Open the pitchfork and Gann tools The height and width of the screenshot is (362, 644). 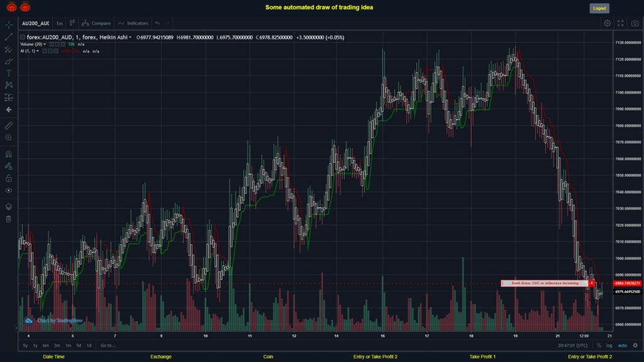(9, 49)
